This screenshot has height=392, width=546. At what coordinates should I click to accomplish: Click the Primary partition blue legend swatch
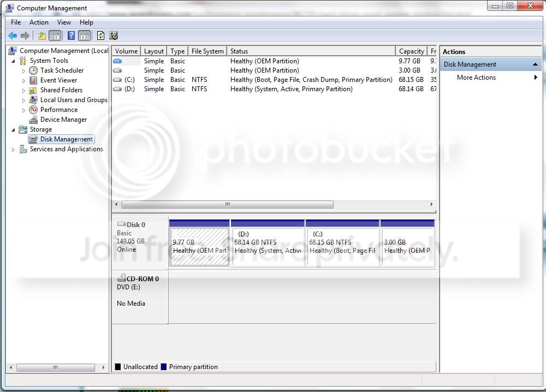[x=164, y=366]
